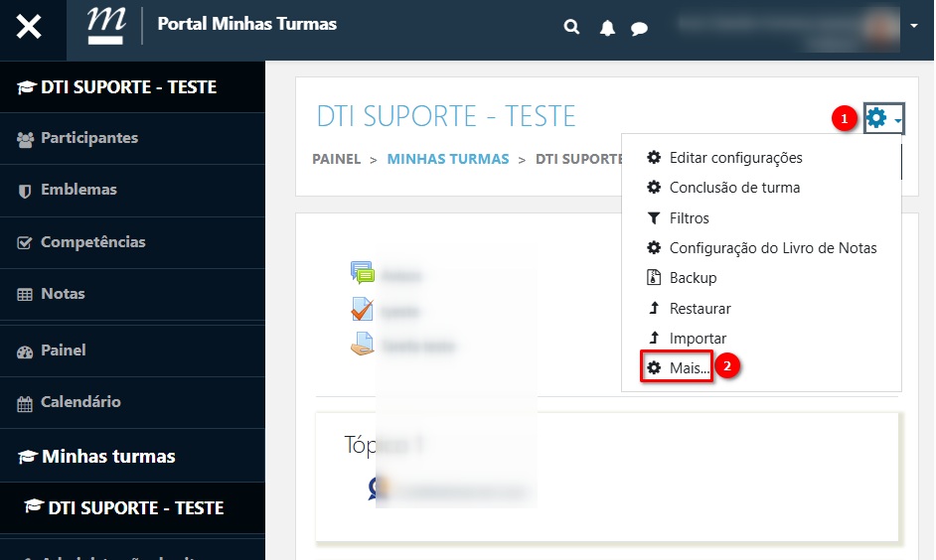
Task: Choose Conclusão de turma menu entry
Action: [x=761, y=188]
